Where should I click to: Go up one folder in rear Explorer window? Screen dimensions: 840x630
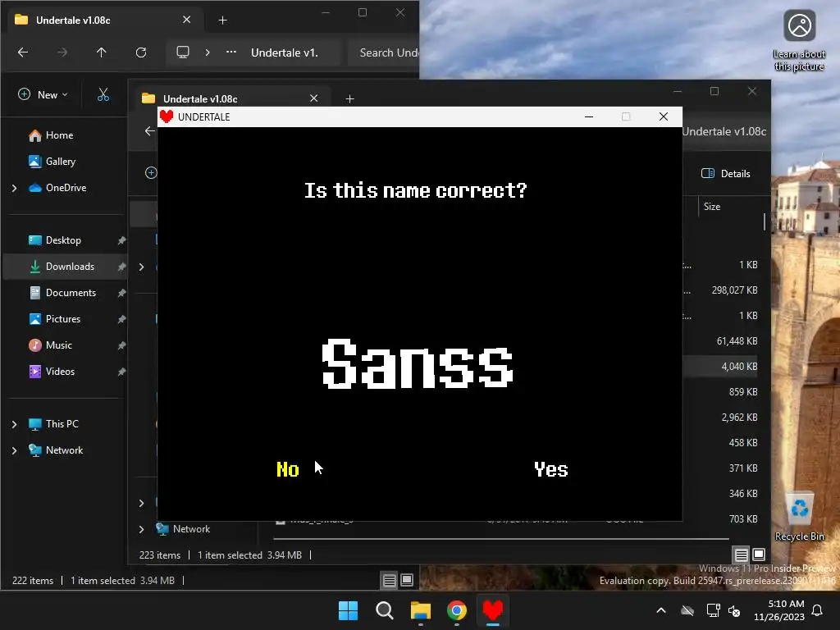(x=101, y=52)
